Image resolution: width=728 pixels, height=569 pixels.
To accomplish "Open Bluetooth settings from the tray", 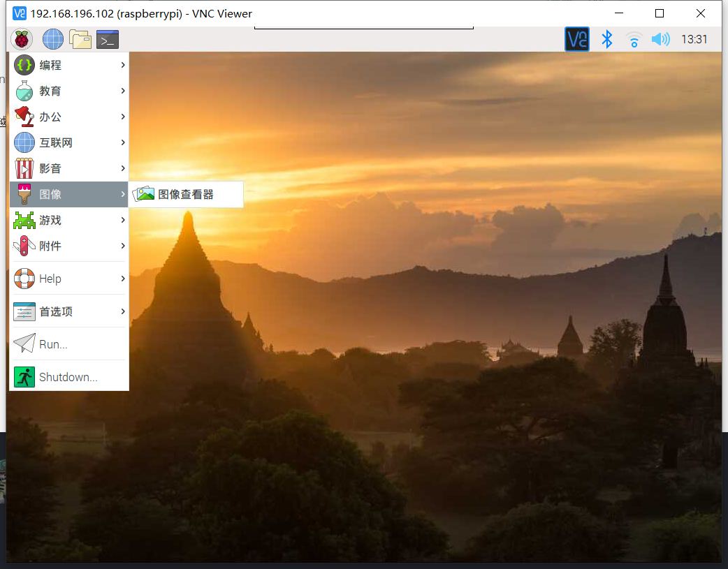I will [606, 39].
